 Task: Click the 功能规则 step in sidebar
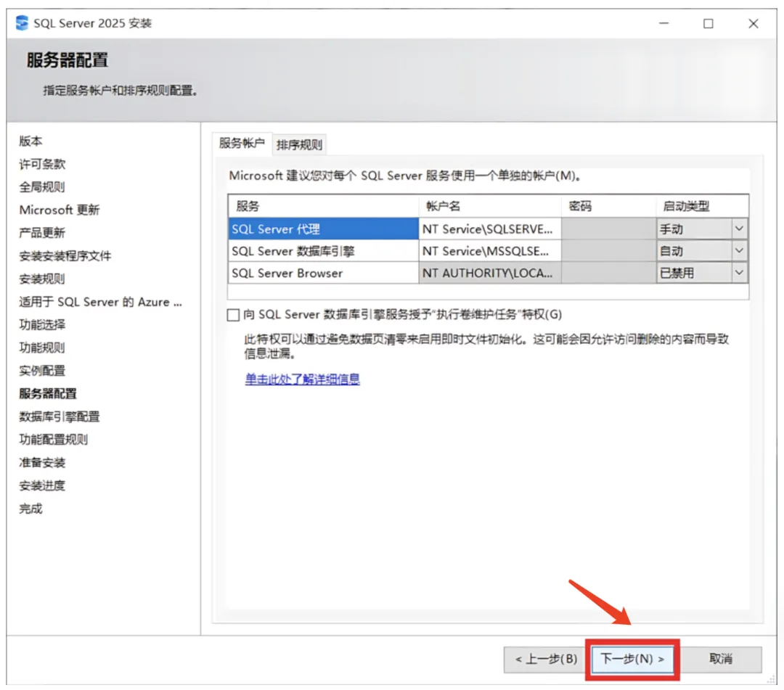pos(42,348)
